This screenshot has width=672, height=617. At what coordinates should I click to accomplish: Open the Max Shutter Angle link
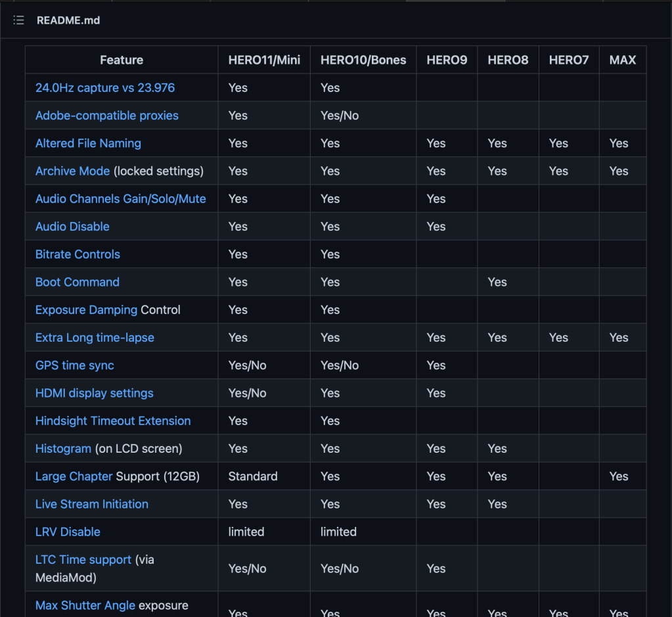(85, 605)
